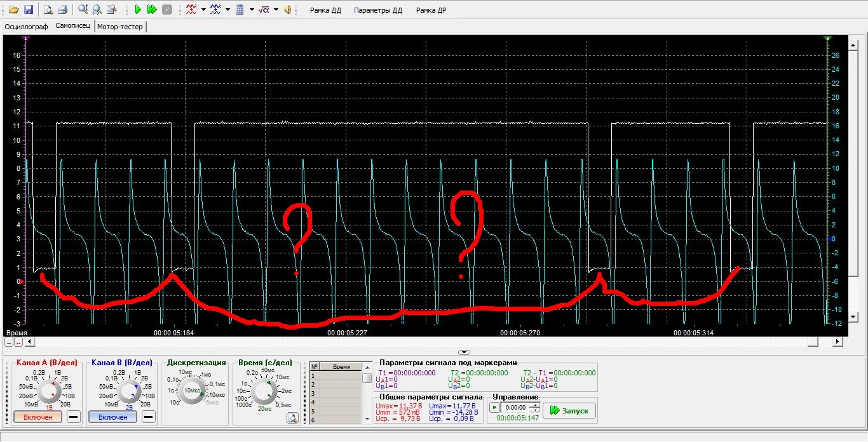Click the red dots button below the graph
868x442 pixels.
click(18, 342)
